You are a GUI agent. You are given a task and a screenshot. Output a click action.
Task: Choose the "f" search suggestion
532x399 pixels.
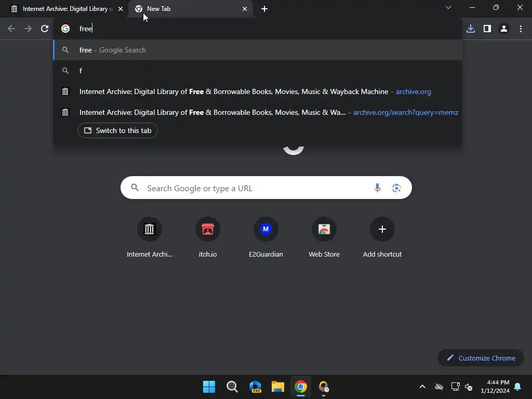(258, 71)
